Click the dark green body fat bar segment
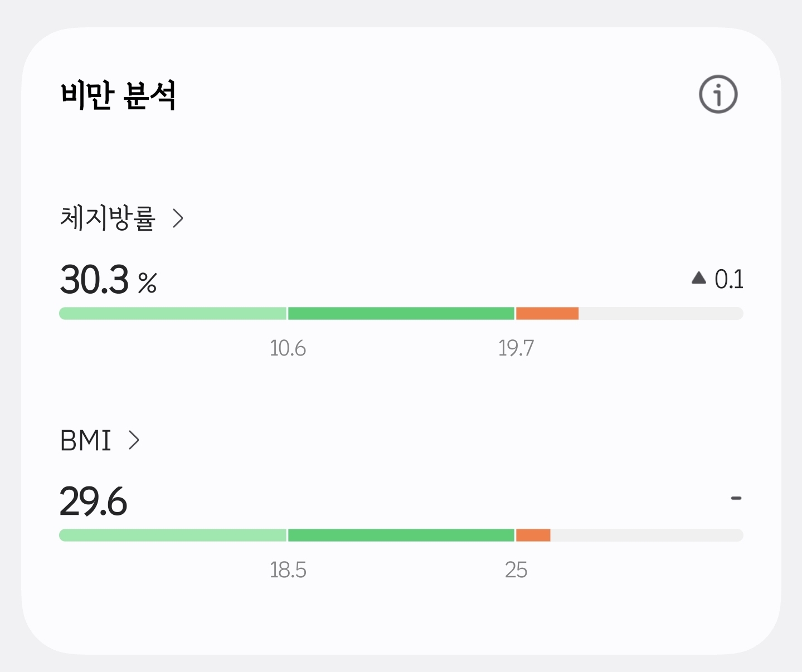The image size is (802, 672). tap(401, 313)
